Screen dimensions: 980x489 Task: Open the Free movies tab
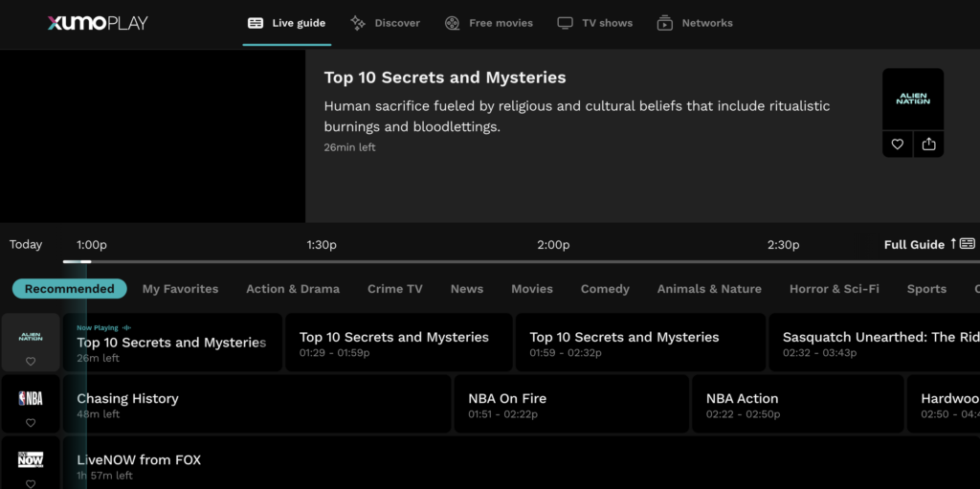pyautogui.click(x=489, y=23)
